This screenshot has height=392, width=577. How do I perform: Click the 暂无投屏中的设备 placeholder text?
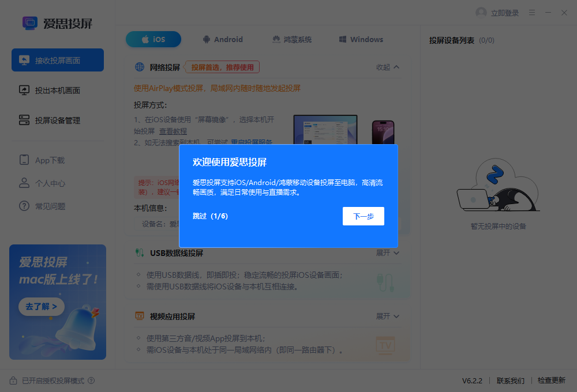point(499,226)
